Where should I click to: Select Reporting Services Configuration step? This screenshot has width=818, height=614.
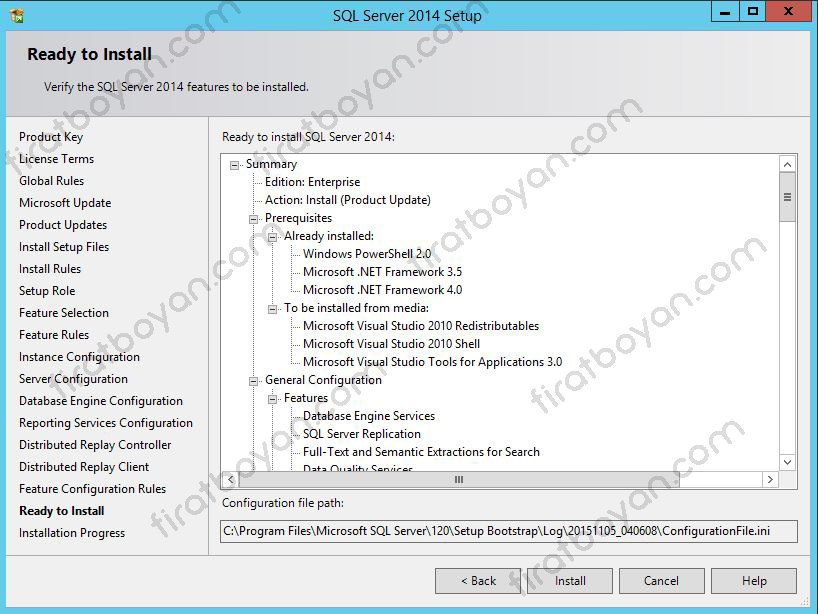(106, 423)
